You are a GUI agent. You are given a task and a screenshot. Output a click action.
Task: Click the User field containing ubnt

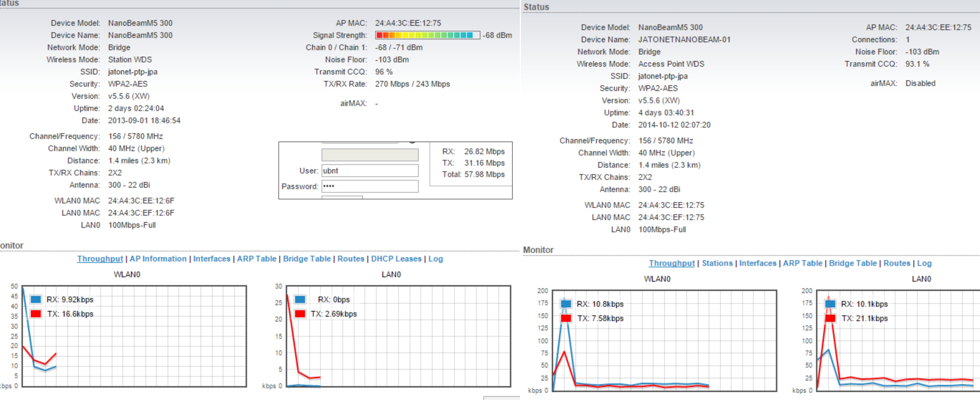pyautogui.click(x=369, y=171)
